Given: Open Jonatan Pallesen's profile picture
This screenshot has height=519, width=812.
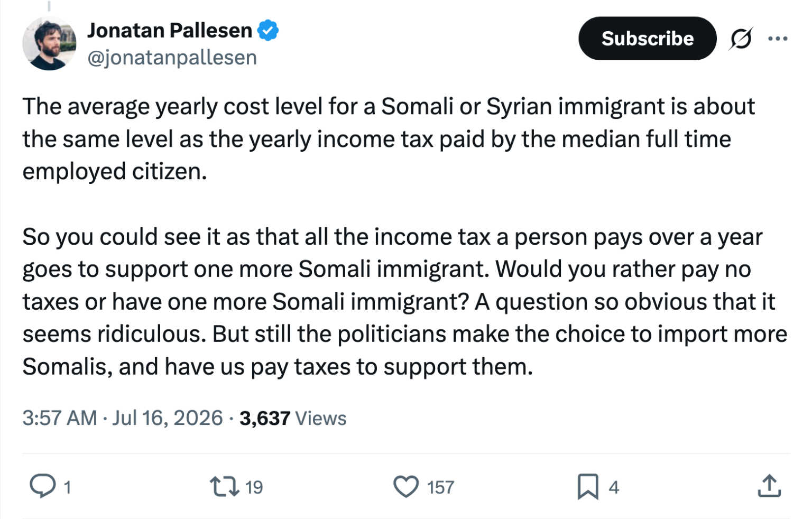Looking at the screenshot, I should [x=49, y=43].
